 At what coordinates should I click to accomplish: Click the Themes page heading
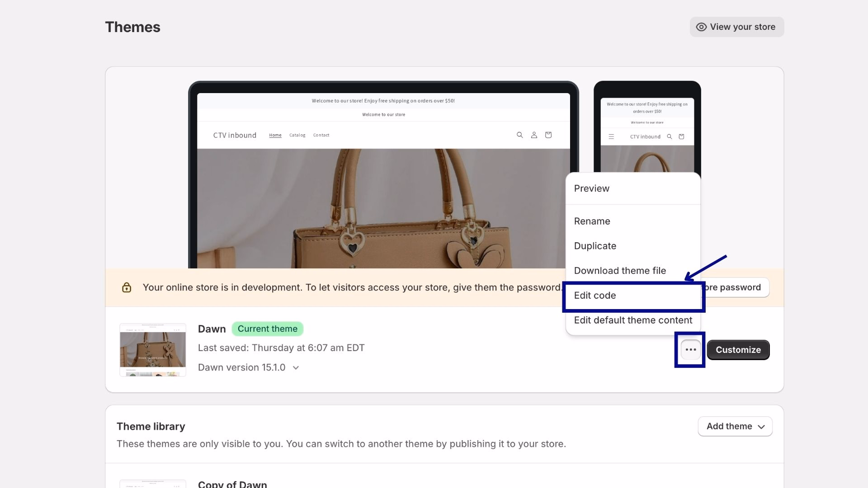(132, 27)
